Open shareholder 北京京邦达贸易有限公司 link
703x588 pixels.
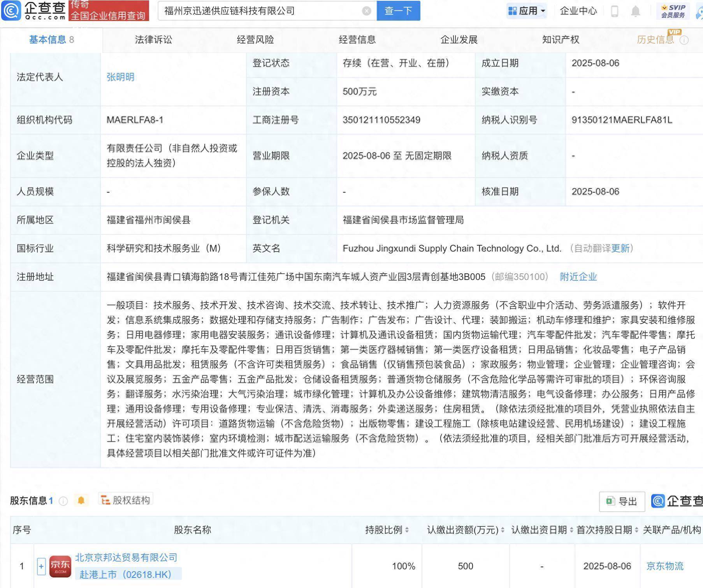coord(126,558)
